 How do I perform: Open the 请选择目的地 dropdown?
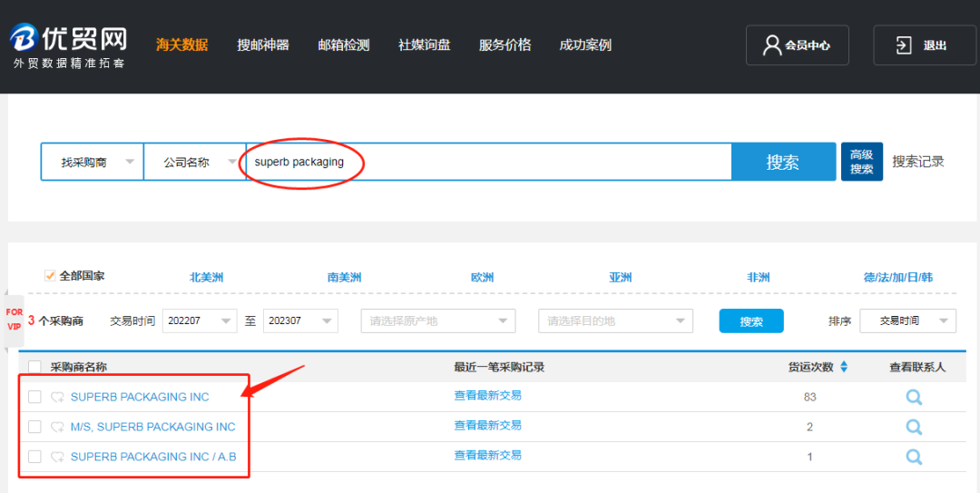[615, 321]
